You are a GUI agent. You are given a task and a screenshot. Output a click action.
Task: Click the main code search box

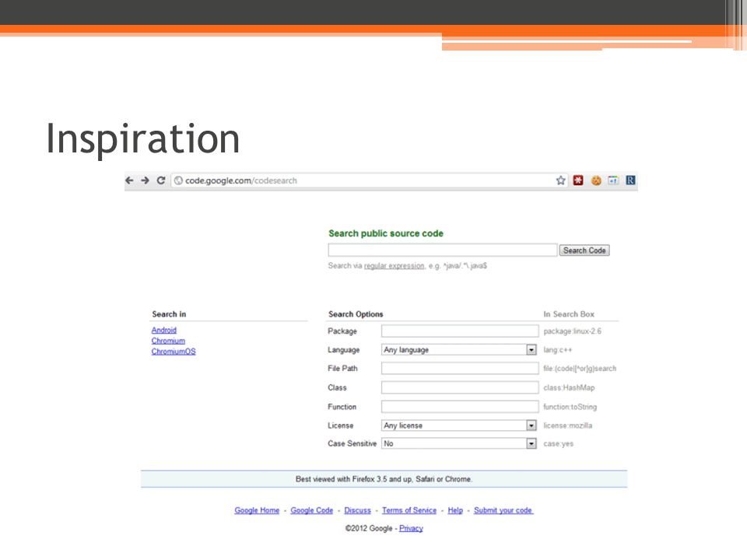tap(443, 250)
